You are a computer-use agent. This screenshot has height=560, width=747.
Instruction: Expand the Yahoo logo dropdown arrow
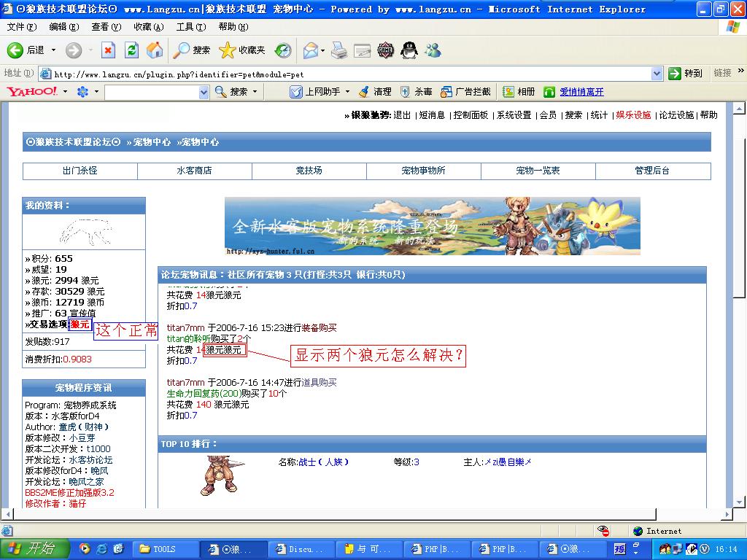click(x=65, y=91)
